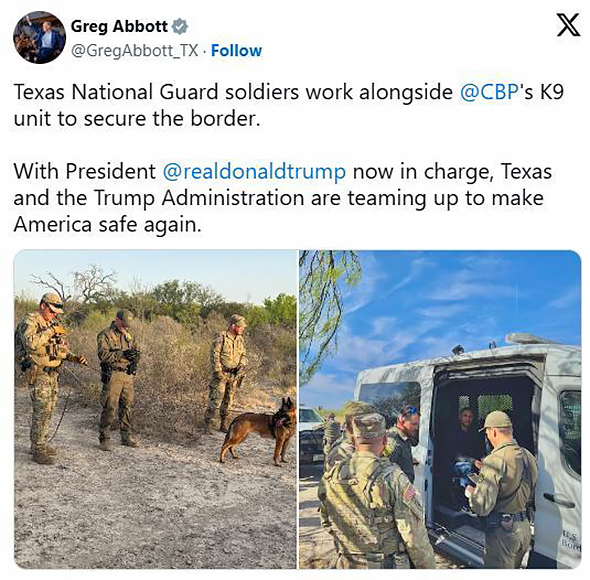Image resolution: width=590 pixels, height=580 pixels.
Task: Click the agent in tan cap by van
Action: (502, 489)
